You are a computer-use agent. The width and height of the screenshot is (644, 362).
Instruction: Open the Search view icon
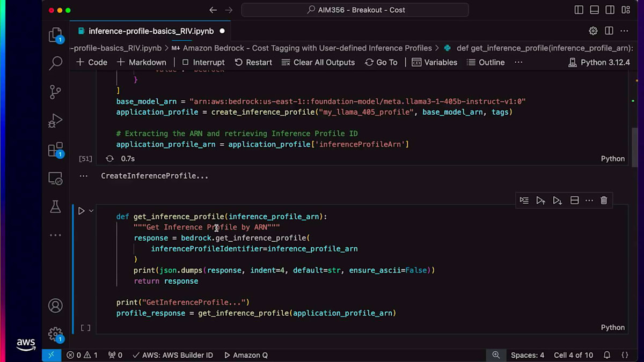point(55,63)
